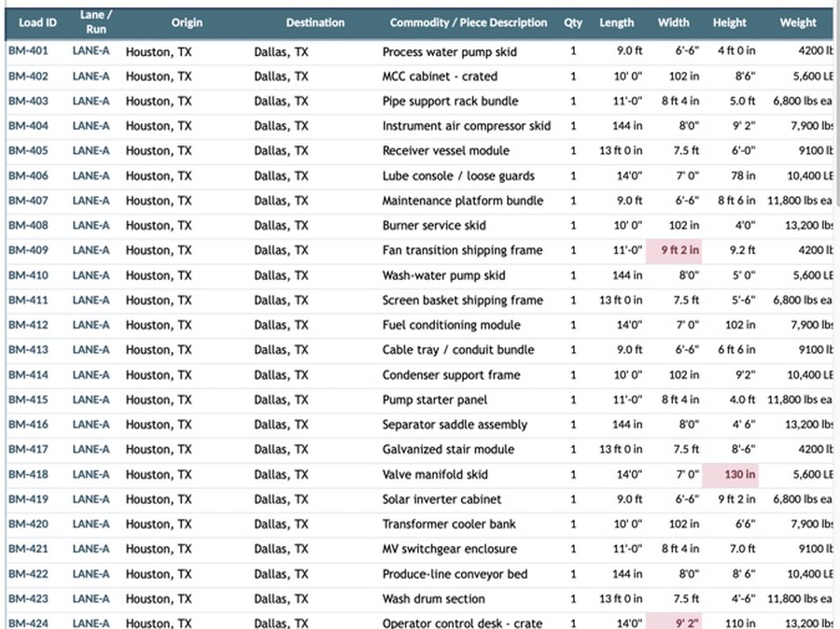Click height '102 in' in BM-412 row

click(x=740, y=325)
